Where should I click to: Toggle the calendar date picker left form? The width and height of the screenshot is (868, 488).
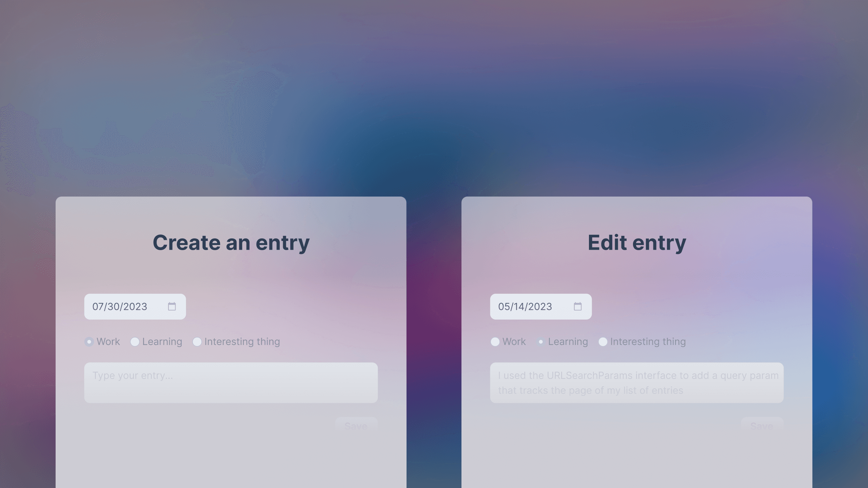point(172,306)
